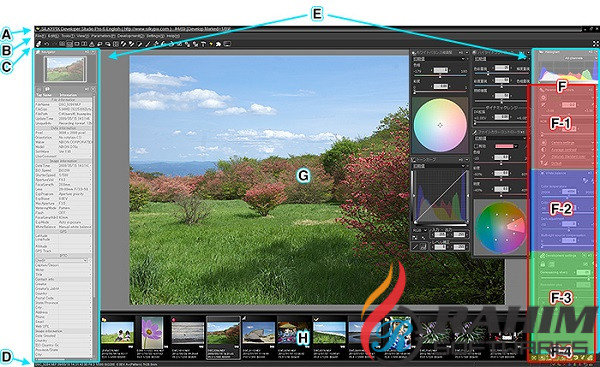Open the dropdown arrow beside pink swatch
The height and width of the screenshot is (367, 600).
click(516, 146)
